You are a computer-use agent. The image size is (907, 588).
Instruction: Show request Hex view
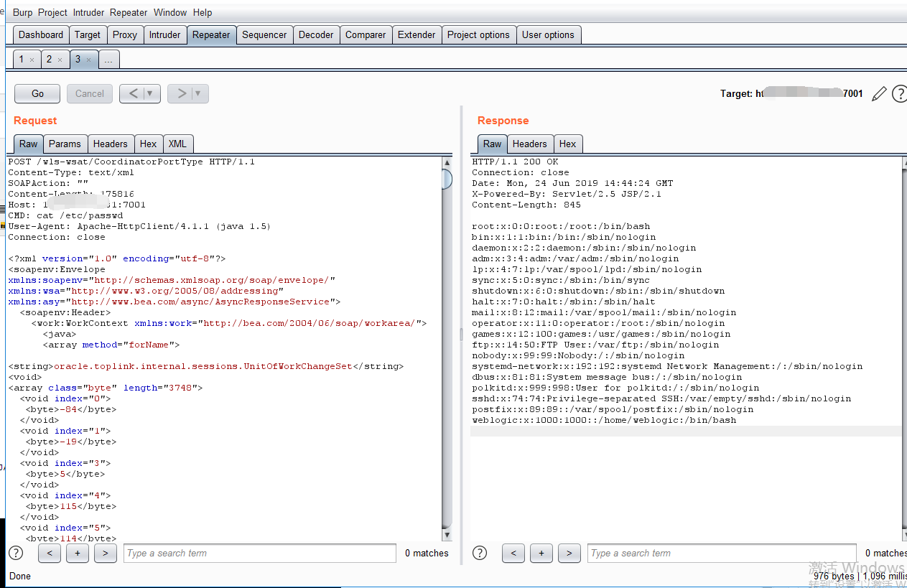pos(149,144)
